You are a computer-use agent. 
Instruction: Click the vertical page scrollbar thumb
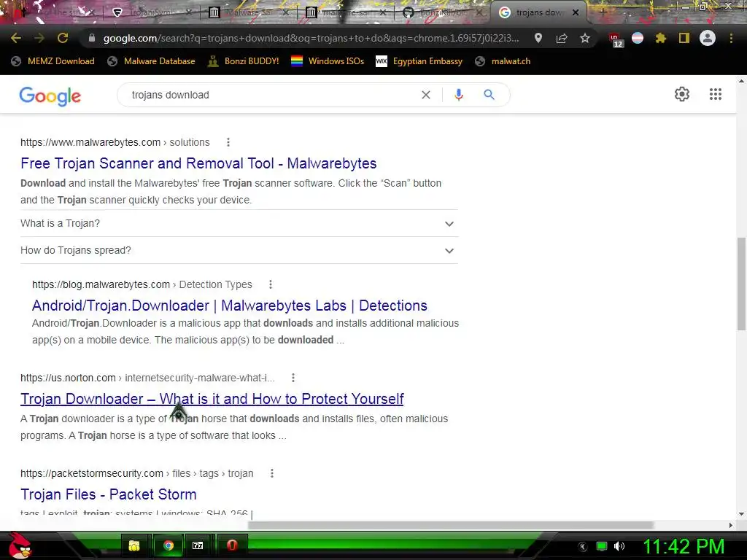point(741,284)
